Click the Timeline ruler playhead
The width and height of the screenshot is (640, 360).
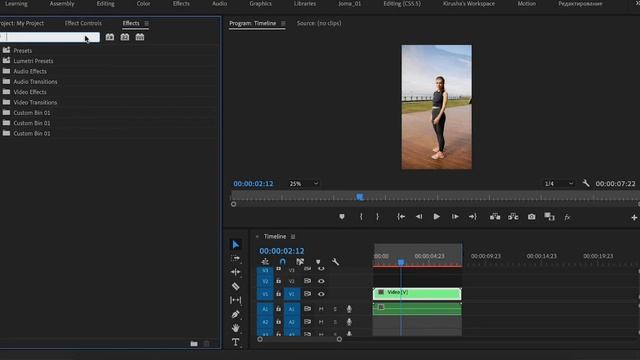(401, 262)
